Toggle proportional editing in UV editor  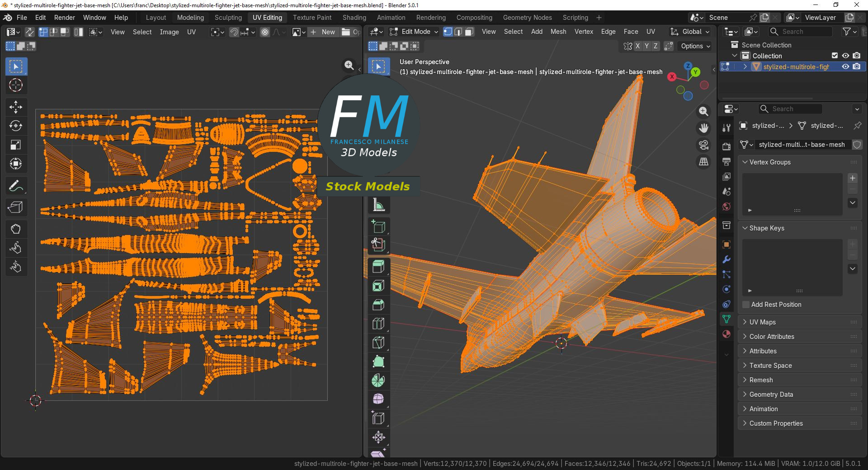pos(265,32)
